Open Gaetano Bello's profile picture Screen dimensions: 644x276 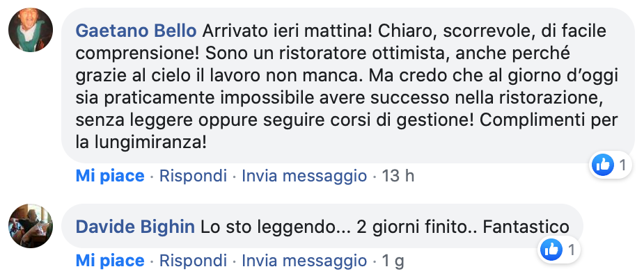click(x=31, y=30)
